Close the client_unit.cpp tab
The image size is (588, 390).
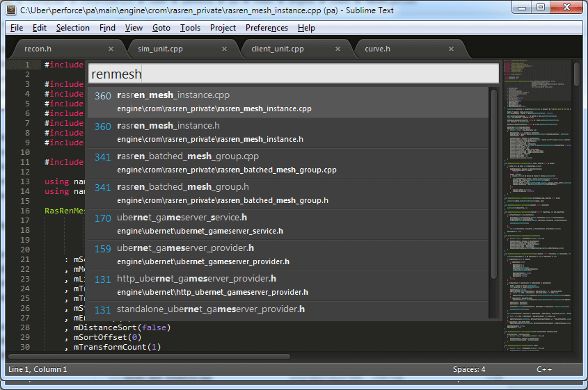337,49
